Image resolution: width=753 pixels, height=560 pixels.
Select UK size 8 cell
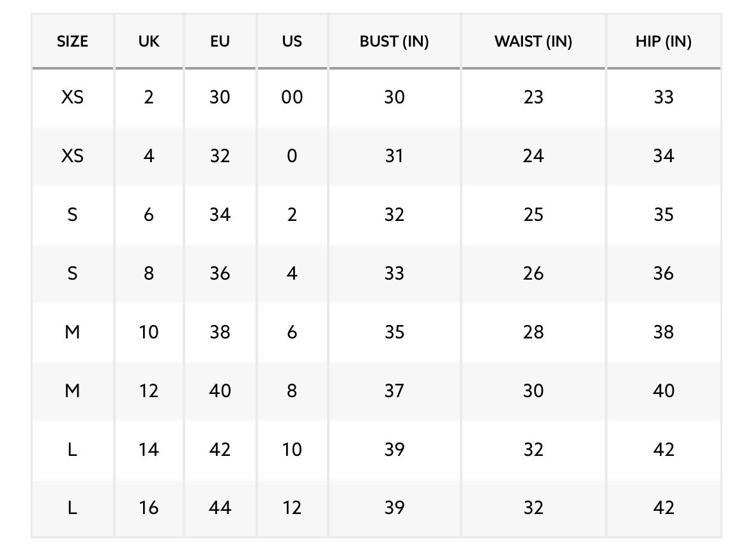tap(149, 273)
